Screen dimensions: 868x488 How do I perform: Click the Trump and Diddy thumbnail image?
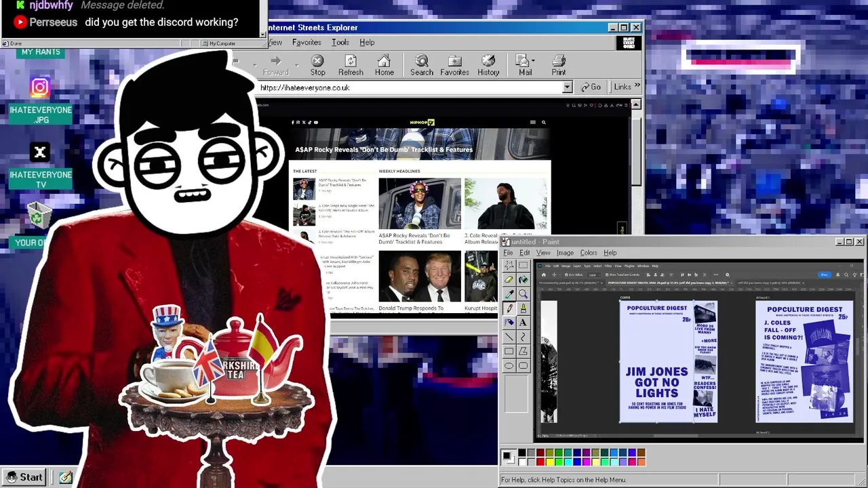coord(420,277)
